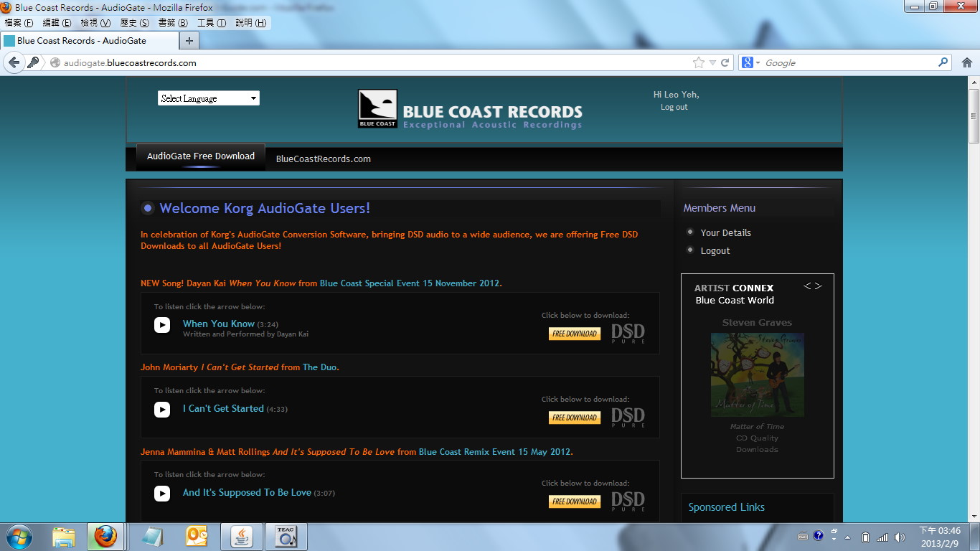The width and height of the screenshot is (980, 551).
Task: Open the TEAC taskbar application
Action: 286,537
